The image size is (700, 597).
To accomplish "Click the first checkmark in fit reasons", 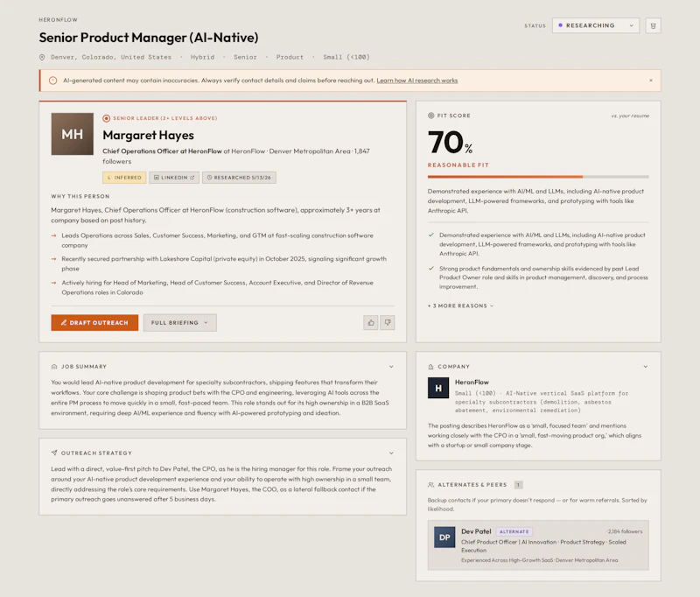I will coord(430,235).
